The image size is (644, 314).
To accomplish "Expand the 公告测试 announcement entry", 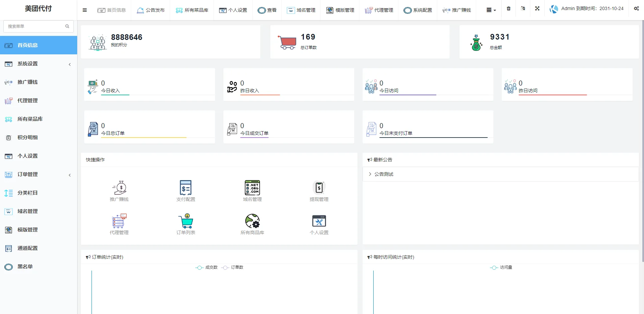I will tap(384, 174).
